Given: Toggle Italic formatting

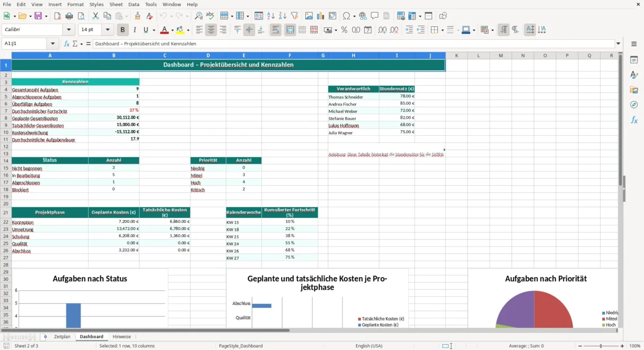Looking at the screenshot, I should click(x=135, y=30).
